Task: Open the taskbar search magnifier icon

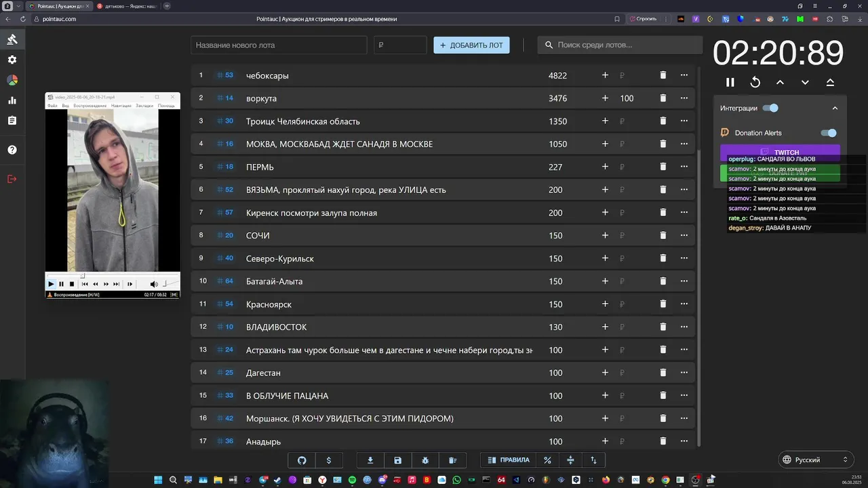Action: [174, 480]
